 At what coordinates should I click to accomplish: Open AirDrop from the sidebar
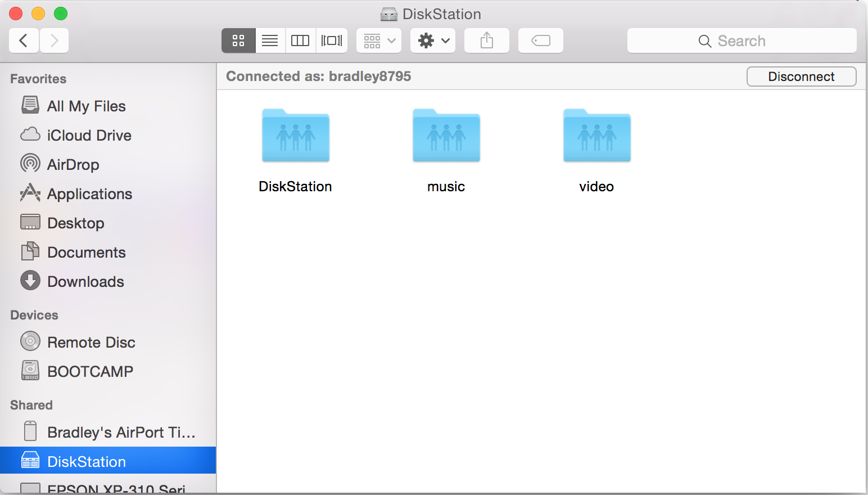coord(108,164)
